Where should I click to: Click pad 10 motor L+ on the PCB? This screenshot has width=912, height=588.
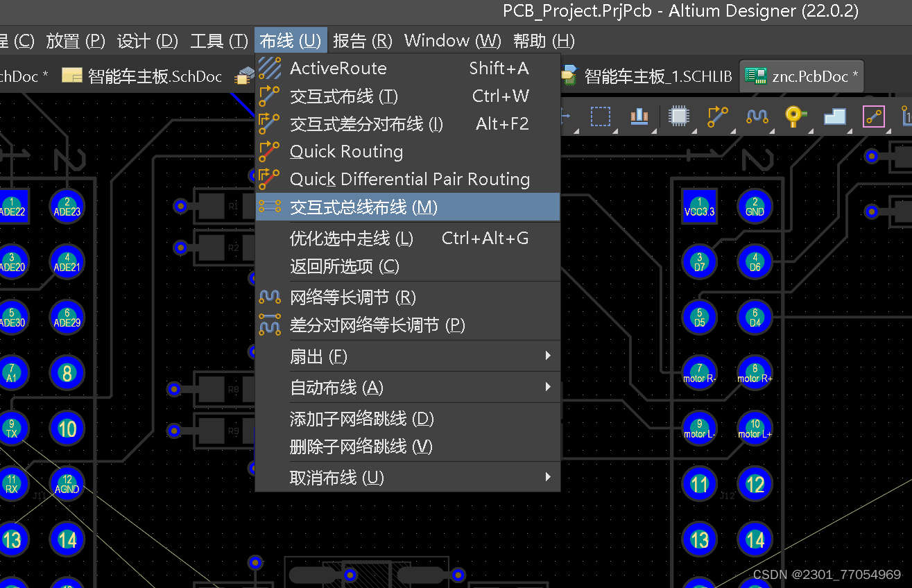[x=755, y=429]
